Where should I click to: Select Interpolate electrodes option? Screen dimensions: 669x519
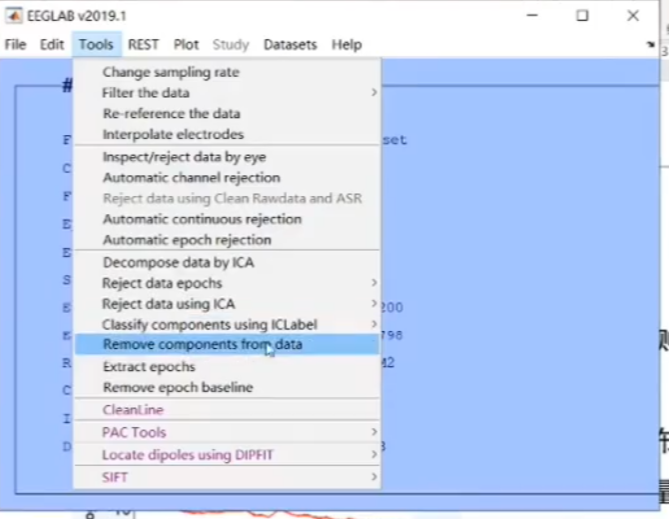(173, 135)
